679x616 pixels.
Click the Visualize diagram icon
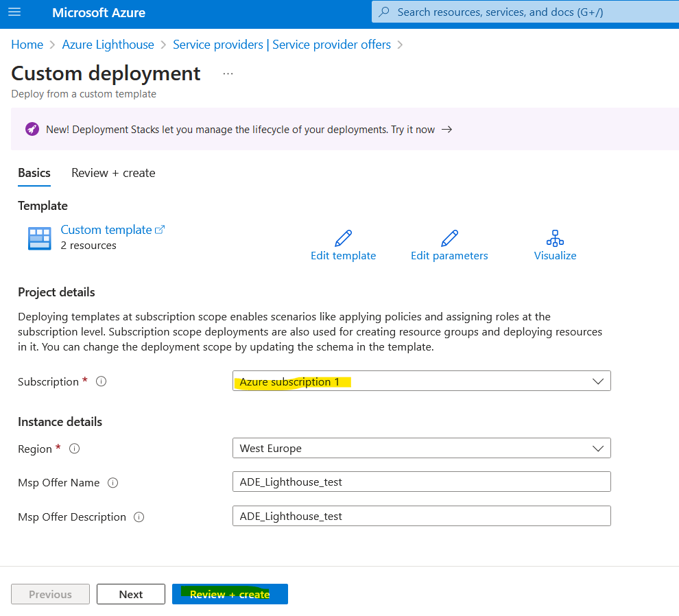coord(555,238)
